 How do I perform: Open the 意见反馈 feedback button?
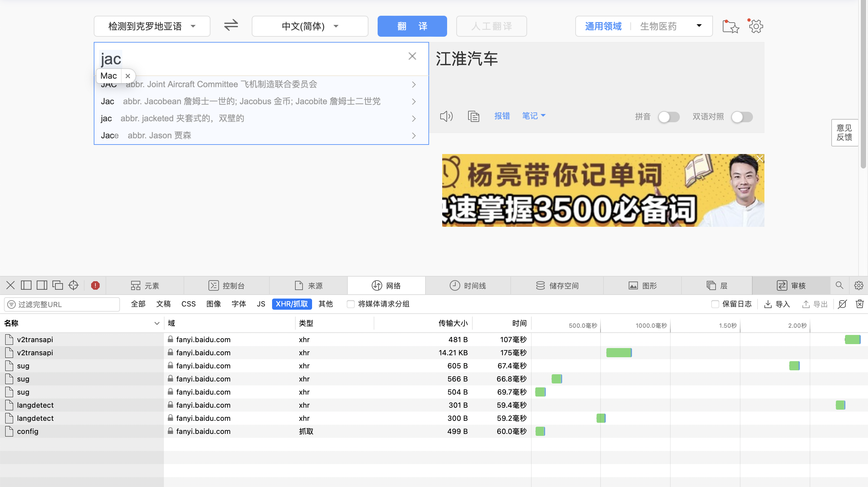click(x=844, y=133)
